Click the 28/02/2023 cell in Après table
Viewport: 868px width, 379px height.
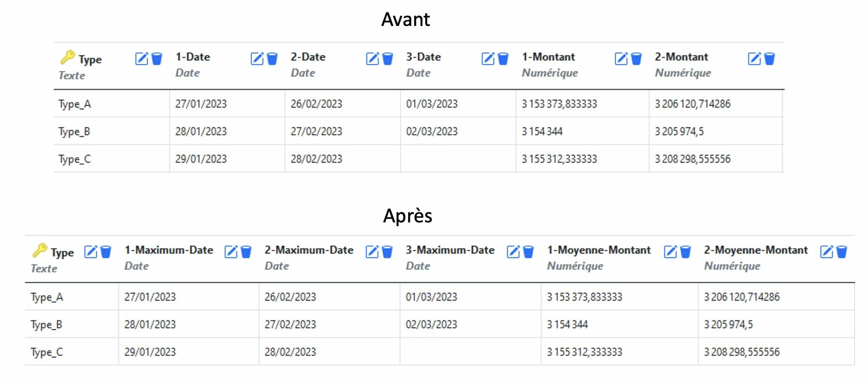(329, 352)
